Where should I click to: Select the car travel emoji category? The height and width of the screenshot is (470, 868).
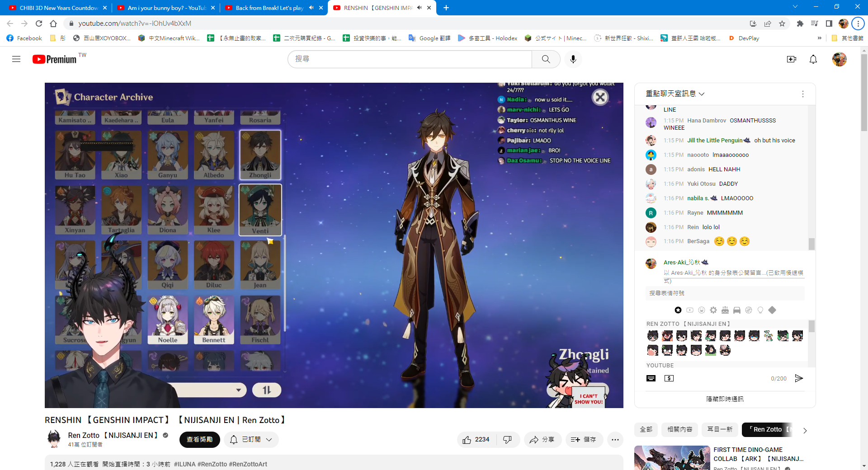tap(737, 310)
